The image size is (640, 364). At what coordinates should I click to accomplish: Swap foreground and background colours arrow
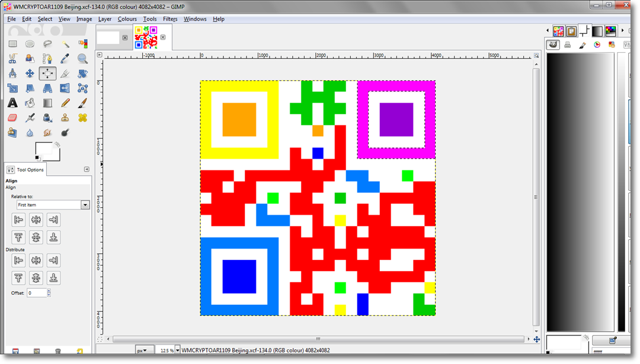point(57,144)
